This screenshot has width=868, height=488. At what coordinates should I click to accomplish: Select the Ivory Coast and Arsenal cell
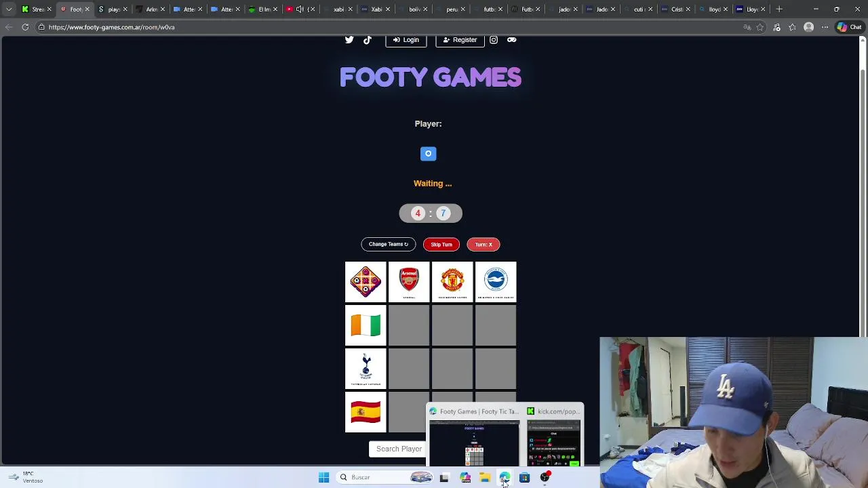tap(409, 325)
